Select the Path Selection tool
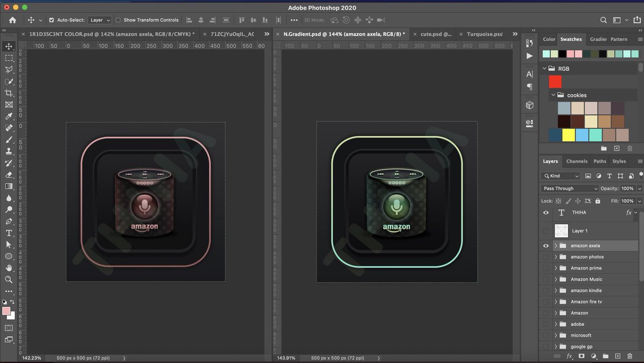Screen dimensions: 644x363 (9, 244)
